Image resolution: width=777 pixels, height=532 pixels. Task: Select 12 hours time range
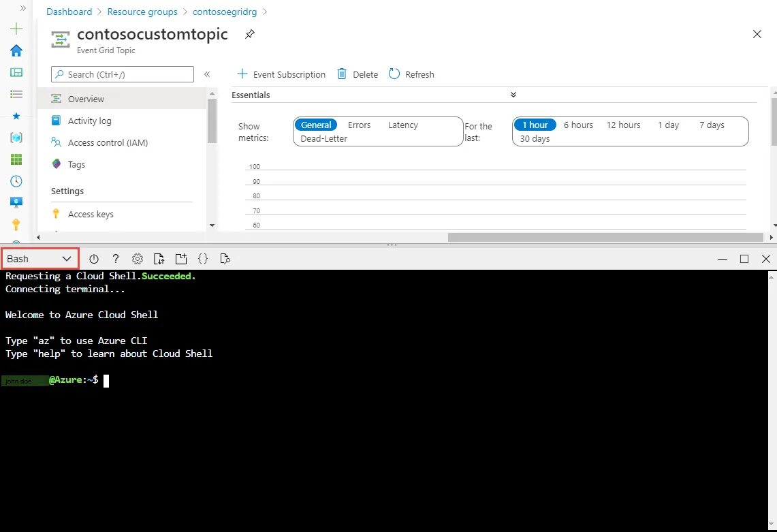pyautogui.click(x=623, y=125)
